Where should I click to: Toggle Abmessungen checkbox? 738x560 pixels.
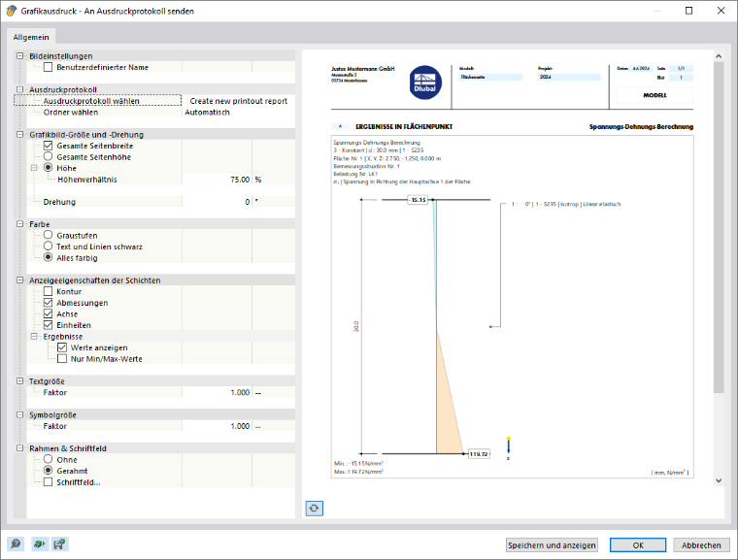click(x=48, y=303)
